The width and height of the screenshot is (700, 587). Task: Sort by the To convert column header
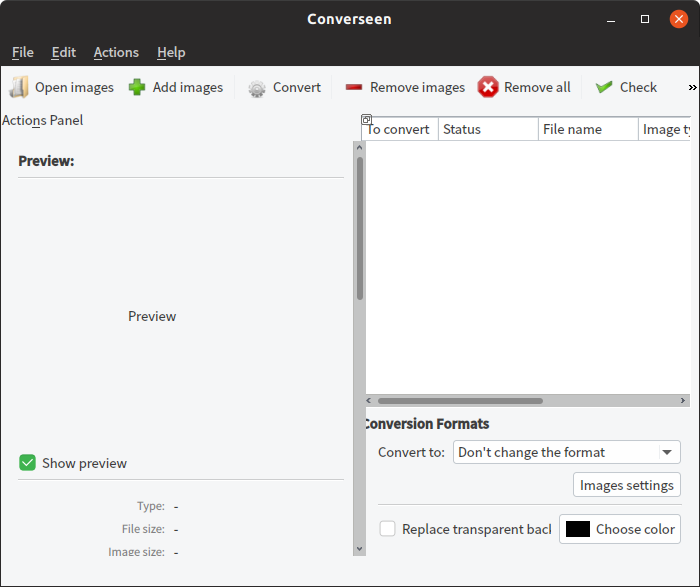point(400,129)
